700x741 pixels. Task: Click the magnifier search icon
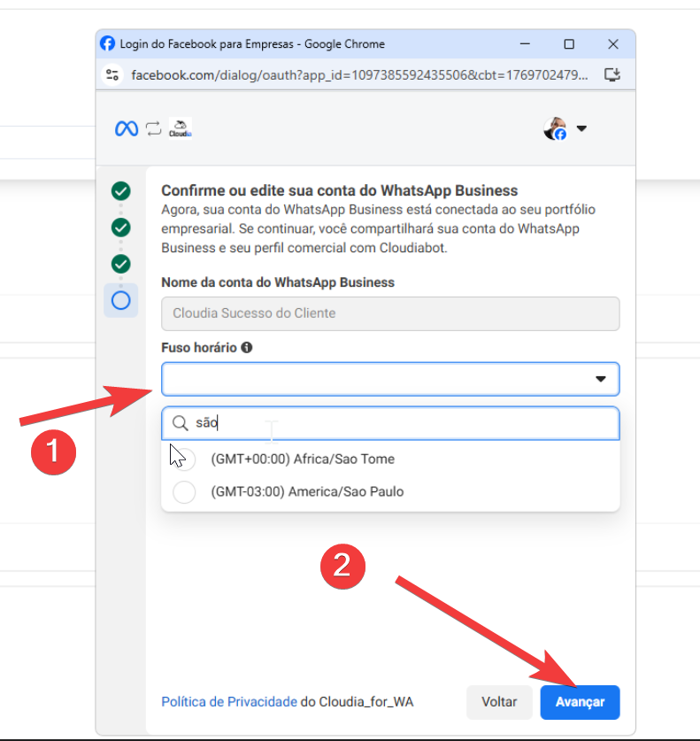coord(180,423)
